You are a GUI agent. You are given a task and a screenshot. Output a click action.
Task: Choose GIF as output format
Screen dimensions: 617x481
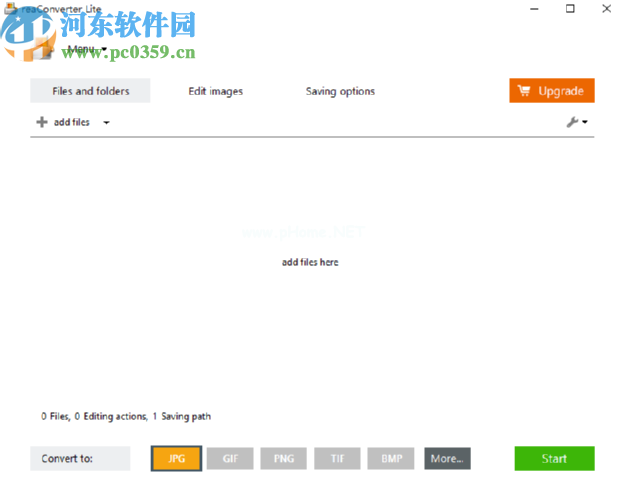[x=230, y=458]
